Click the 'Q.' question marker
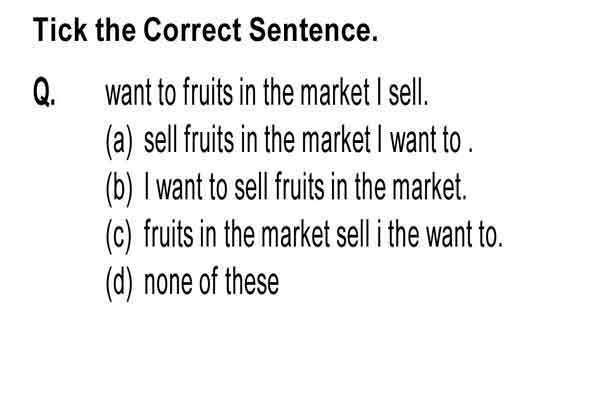Viewport: 600px width, 400px height. (x=44, y=92)
